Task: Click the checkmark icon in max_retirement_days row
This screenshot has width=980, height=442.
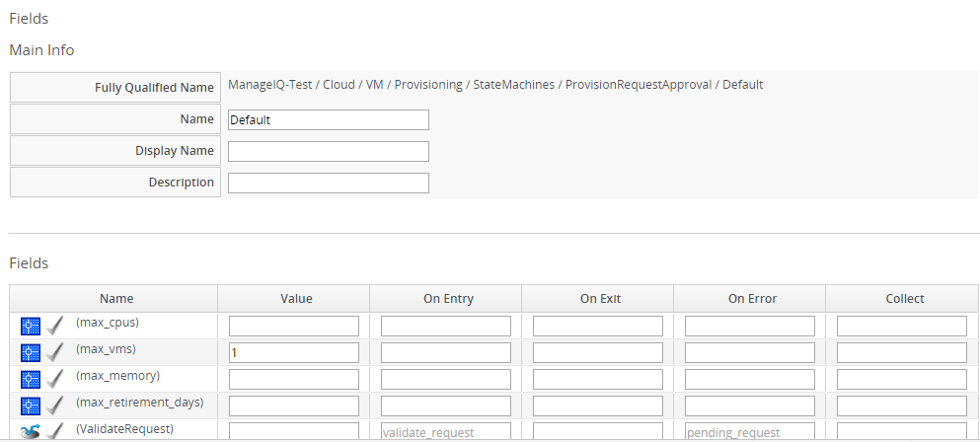Action: pos(56,405)
